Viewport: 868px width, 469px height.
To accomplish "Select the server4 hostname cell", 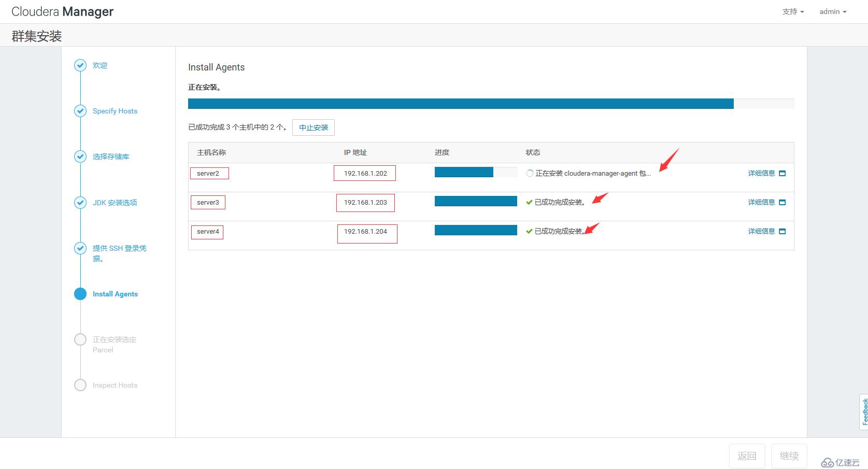I will (x=208, y=232).
